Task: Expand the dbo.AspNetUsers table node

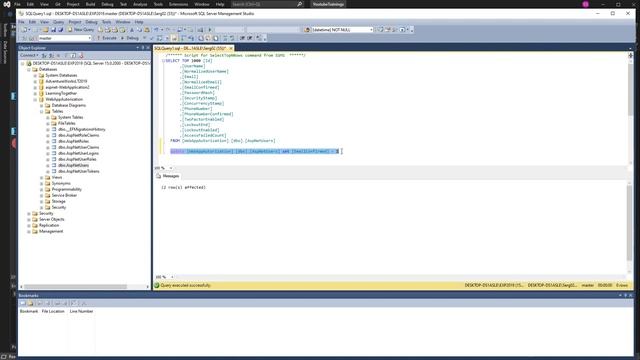Action: pos(48,165)
